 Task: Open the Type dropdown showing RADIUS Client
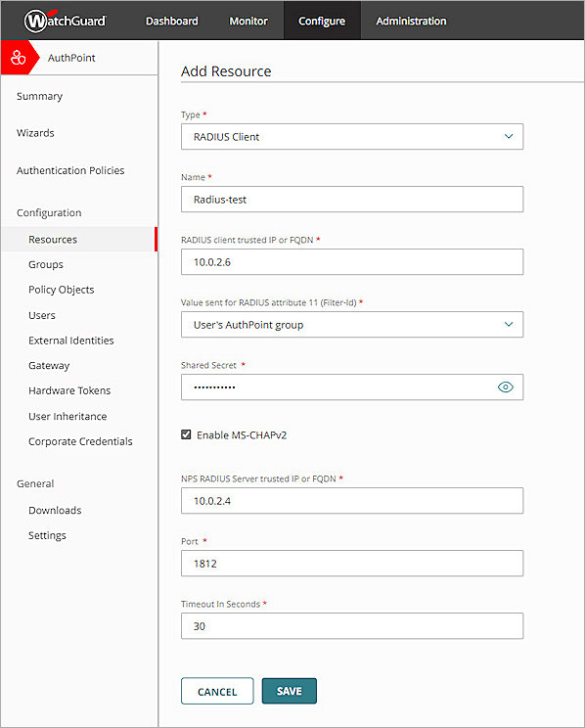tap(352, 137)
